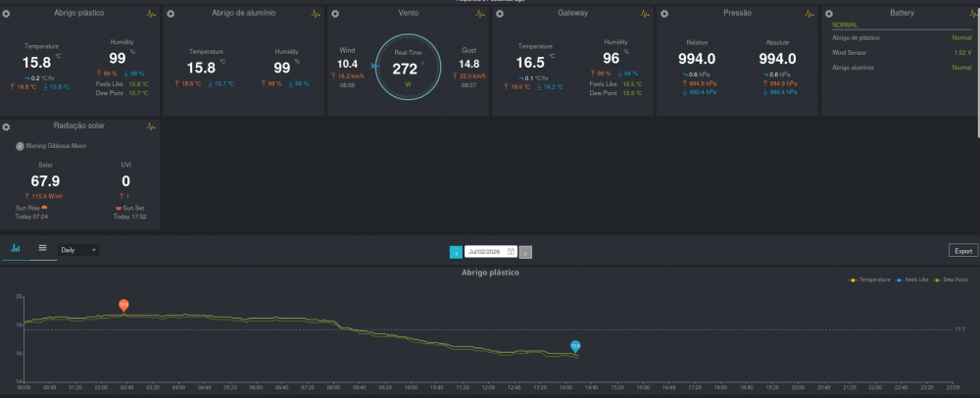Toggle the Feels Like series in legend
This screenshot has width=980, height=398.
[911, 280]
